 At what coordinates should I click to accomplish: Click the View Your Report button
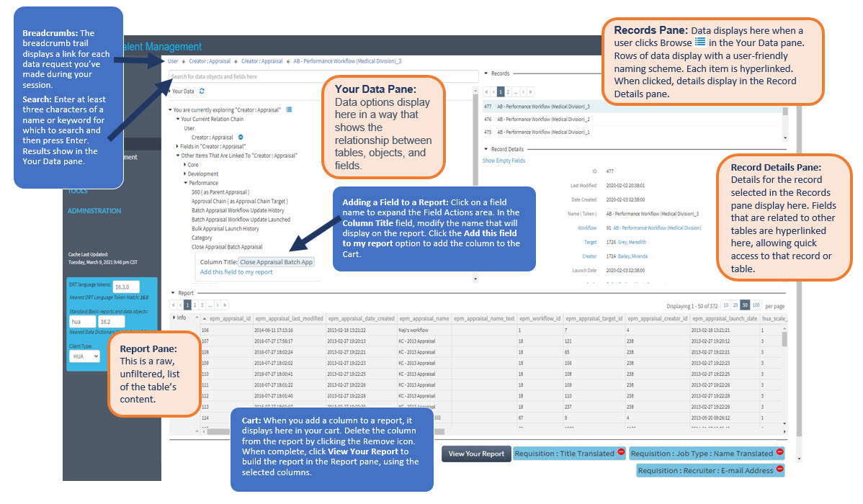coord(476,454)
